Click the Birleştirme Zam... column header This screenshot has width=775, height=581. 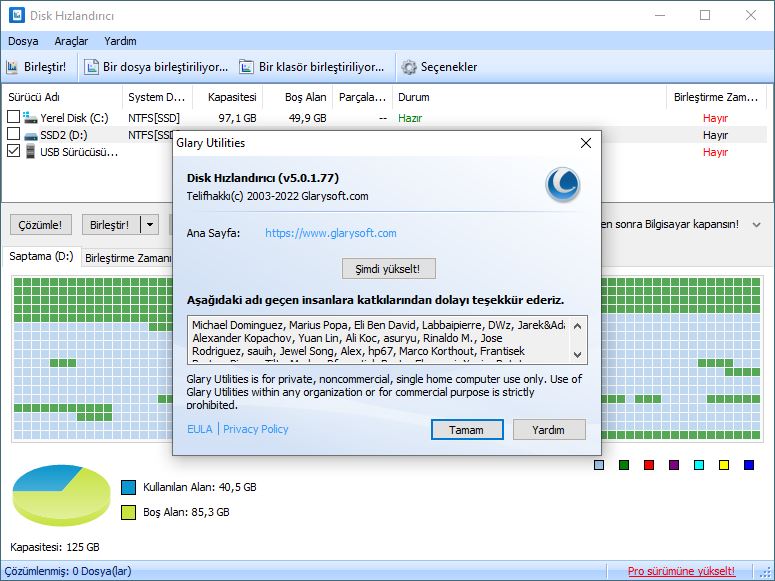[x=716, y=97]
